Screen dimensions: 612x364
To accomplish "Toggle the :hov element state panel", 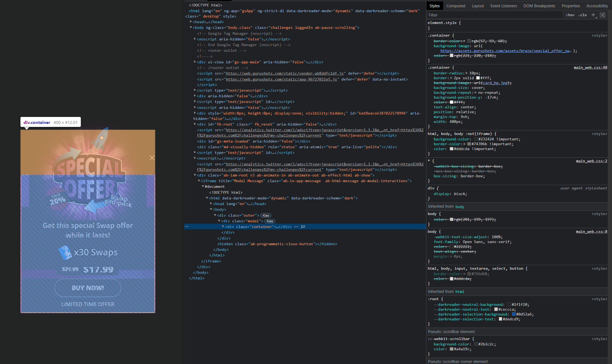I will click(x=570, y=15).
